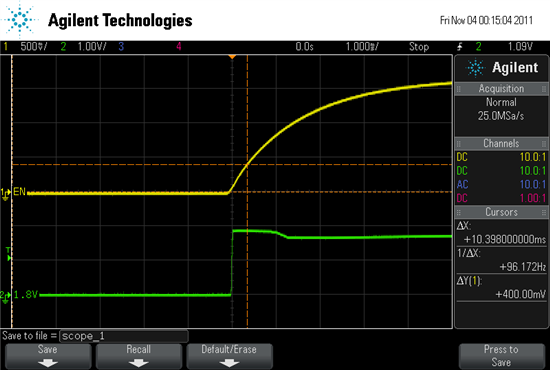This screenshot has width=550, height=370.
Task: Click the Stop run status indicator
Action: pyautogui.click(x=419, y=47)
